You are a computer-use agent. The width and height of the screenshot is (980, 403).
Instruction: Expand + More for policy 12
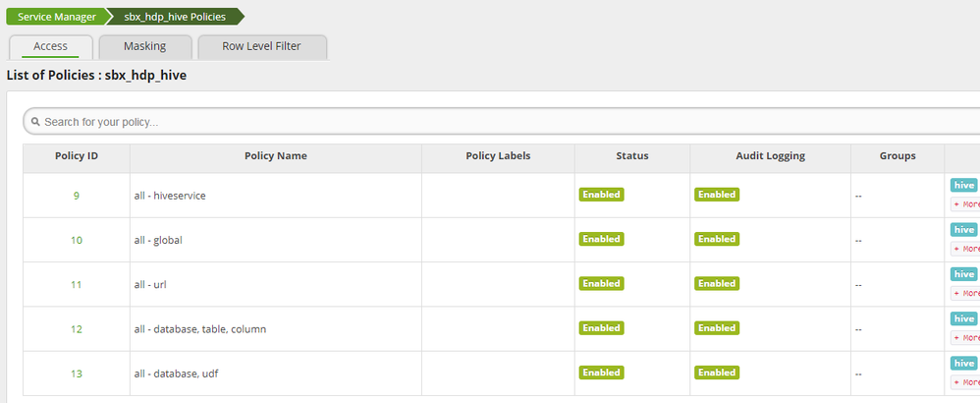965,337
